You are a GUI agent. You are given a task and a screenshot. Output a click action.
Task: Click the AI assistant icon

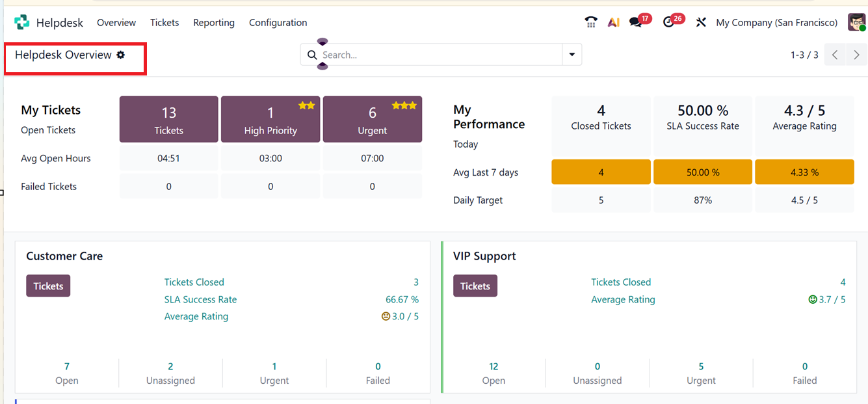coord(613,23)
